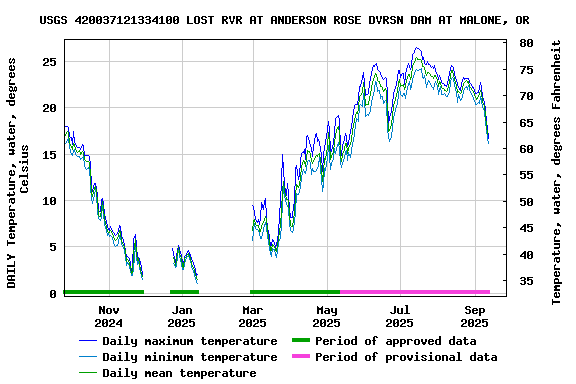The image size is (576, 384).
Task: Click the '25' Celsius axis tick label
Action: (x=50, y=62)
